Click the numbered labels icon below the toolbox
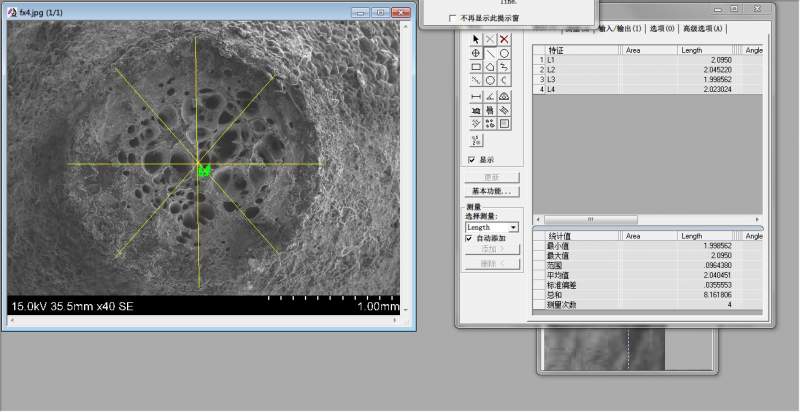This screenshot has height=412, width=800. (x=476, y=141)
